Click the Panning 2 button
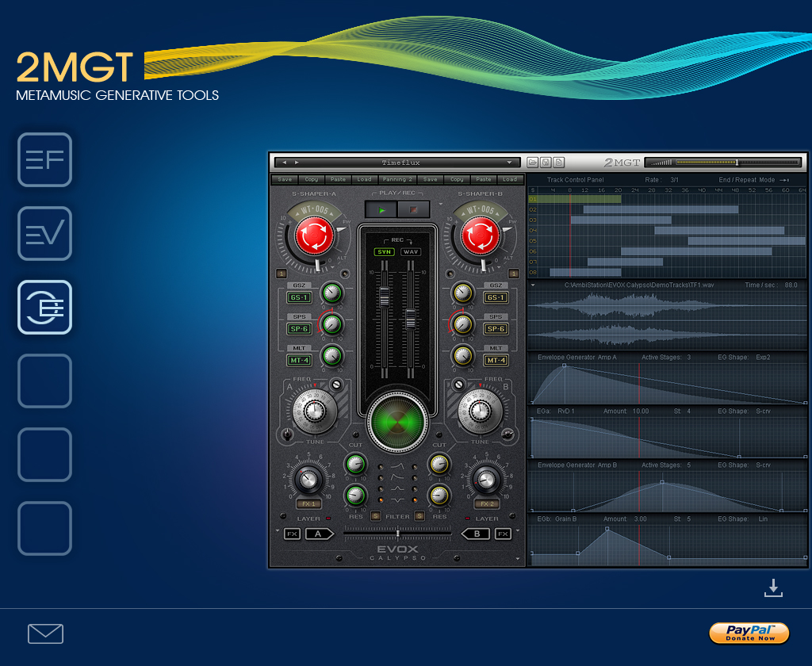812x666 pixels. pyautogui.click(x=398, y=179)
